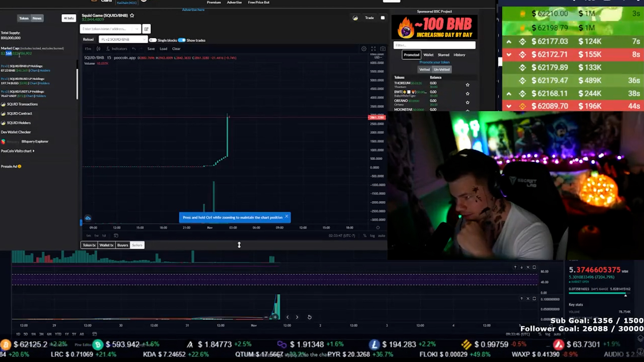Image resolution: width=644 pixels, height=362 pixels.
Task: Star the THOREUM token
Action: [468, 85]
